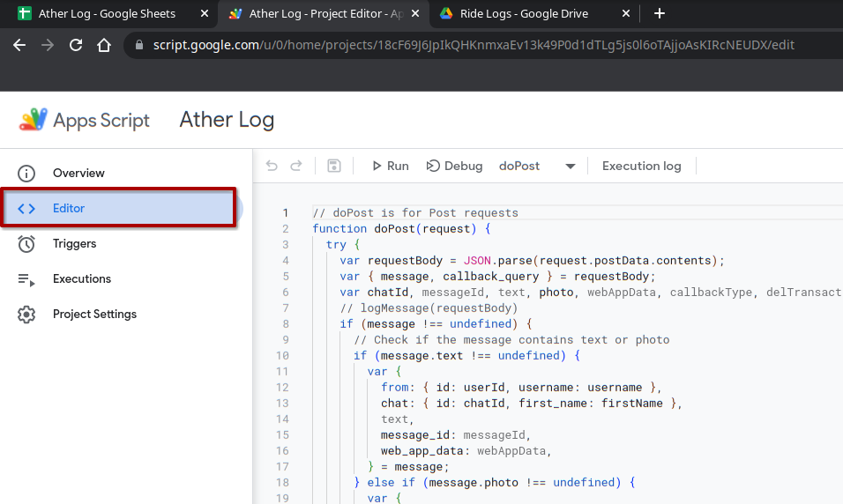
Task: Open Triggers via the alarm clock icon
Action: pos(26,244)
